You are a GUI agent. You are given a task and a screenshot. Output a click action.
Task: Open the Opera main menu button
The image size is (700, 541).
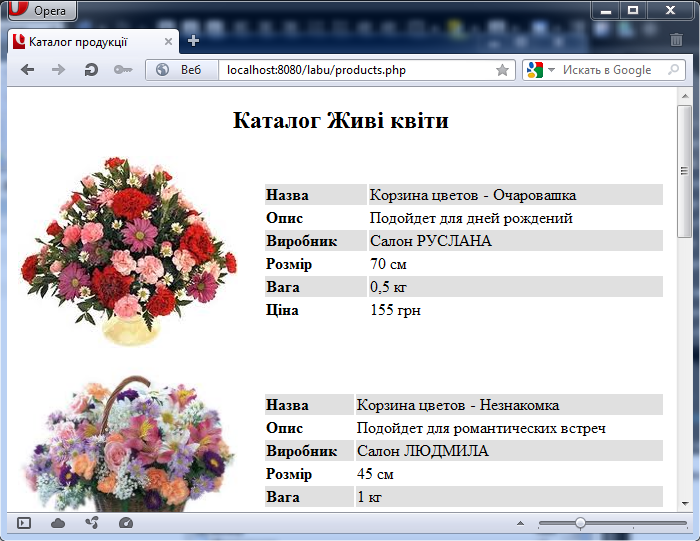coord(42,11)
